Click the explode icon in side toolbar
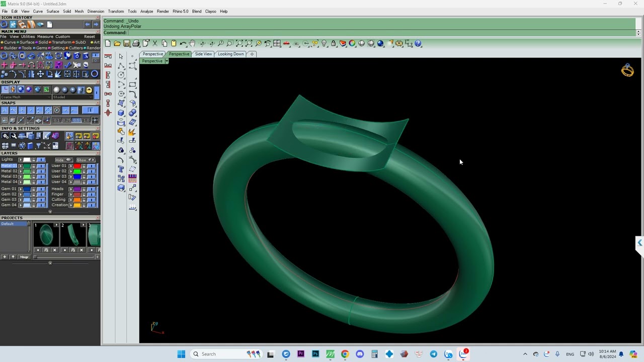The height and width of the screenshot is (362, 644). tap(132, 132)
